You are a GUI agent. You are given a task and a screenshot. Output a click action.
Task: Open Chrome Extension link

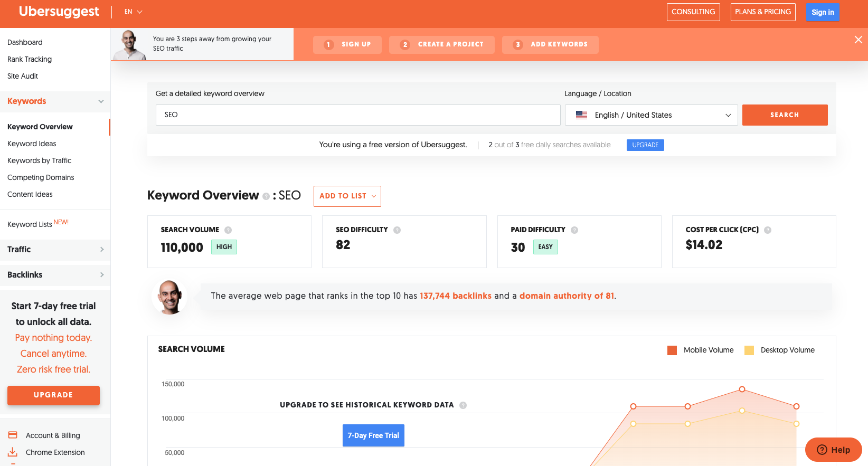(x=55, y=452)
